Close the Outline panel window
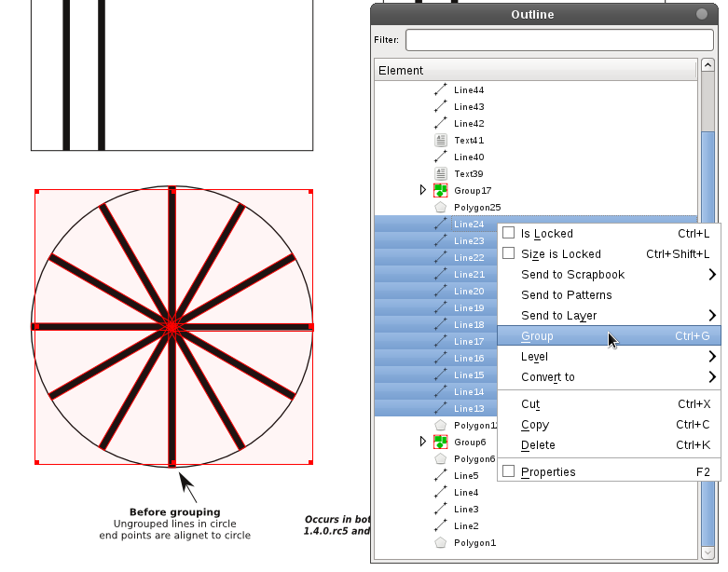This screenshot has width=728, height=572. [x=701, y=14]
